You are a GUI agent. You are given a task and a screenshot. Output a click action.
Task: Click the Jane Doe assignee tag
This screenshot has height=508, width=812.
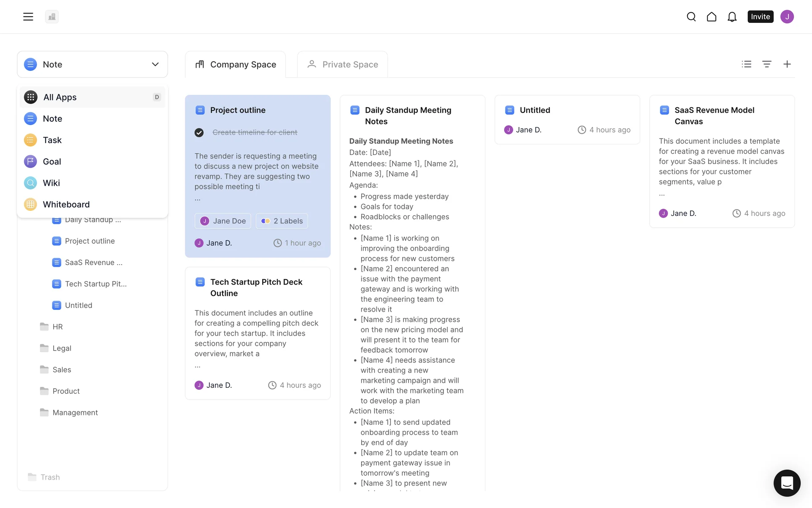coord(223,221)
